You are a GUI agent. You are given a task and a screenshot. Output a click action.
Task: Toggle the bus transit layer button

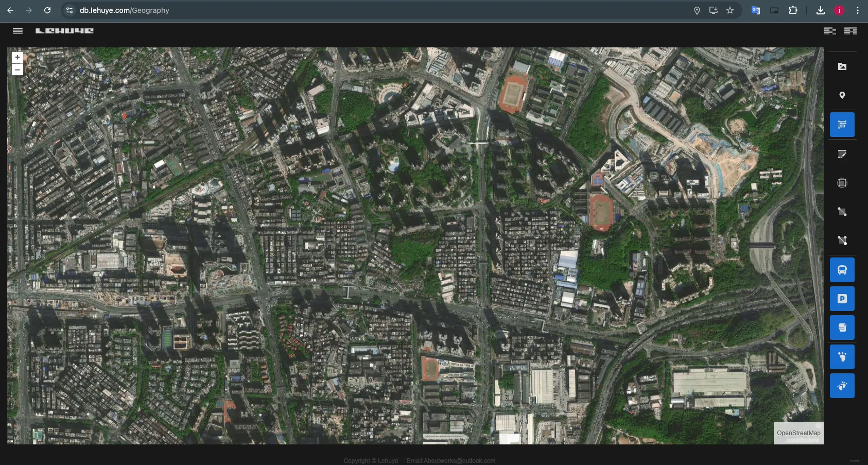tap(842, 270)
